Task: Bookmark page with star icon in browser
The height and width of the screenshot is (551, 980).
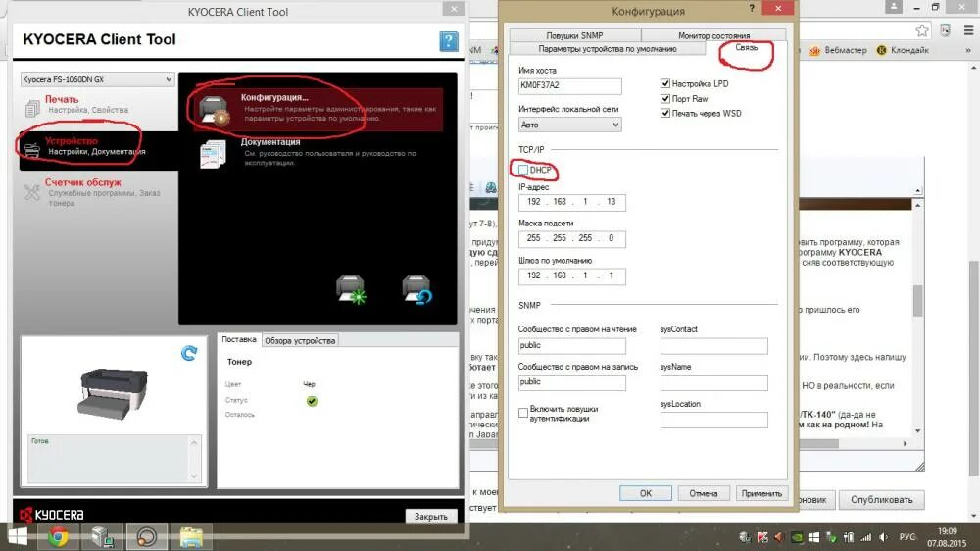Action: (922, 30)
